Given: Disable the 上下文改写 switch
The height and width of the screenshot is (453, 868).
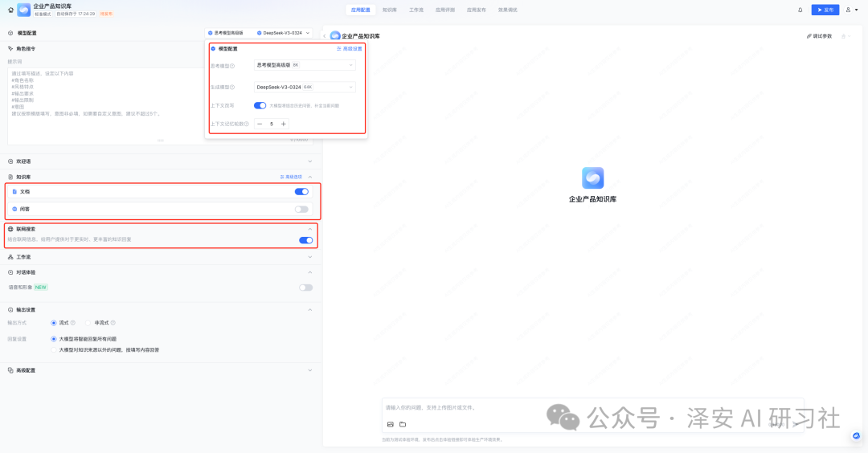Looking at the screenshot, I should 260,105.
